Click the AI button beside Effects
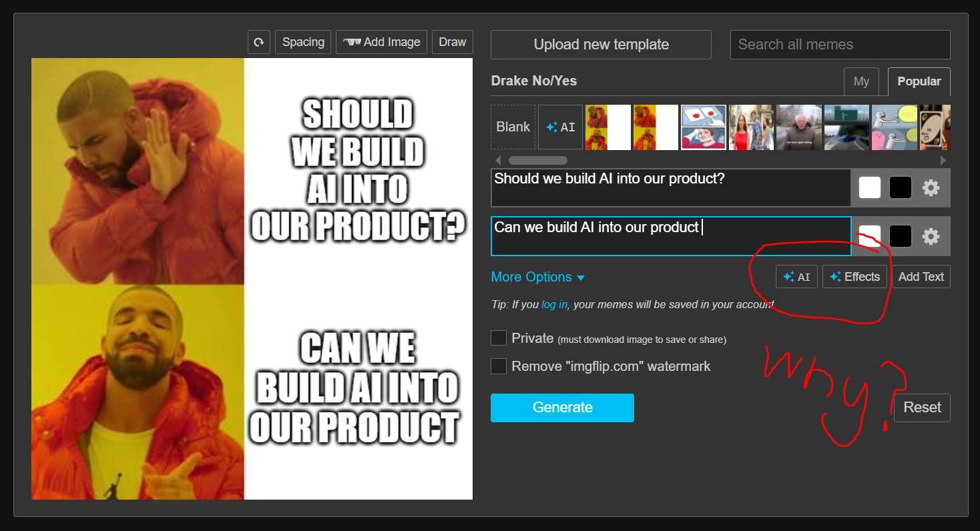This screenshot has width=980, height=531. 796,277
